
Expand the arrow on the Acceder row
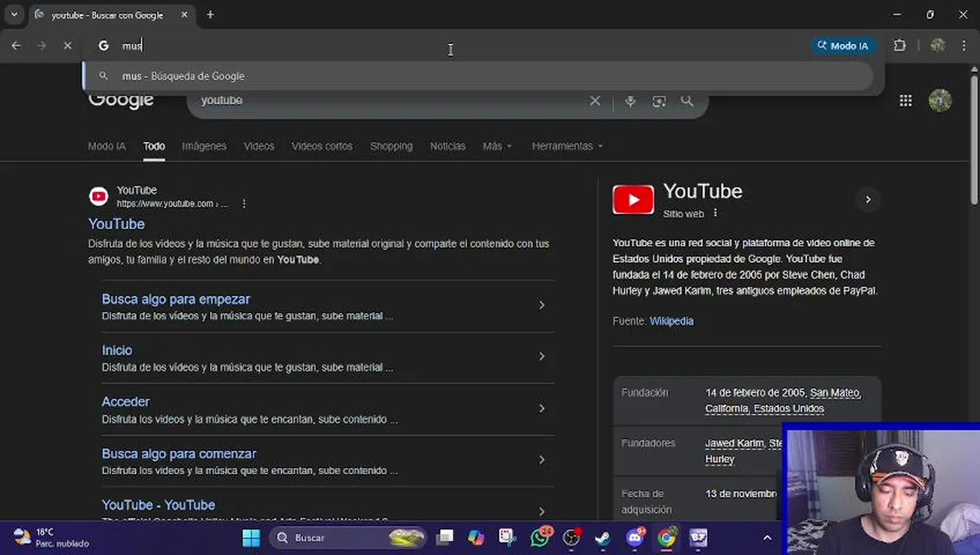(542, 409)
